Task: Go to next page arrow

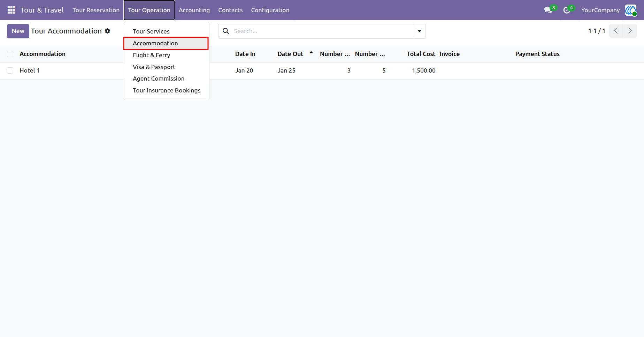Action: coord(630,31)
